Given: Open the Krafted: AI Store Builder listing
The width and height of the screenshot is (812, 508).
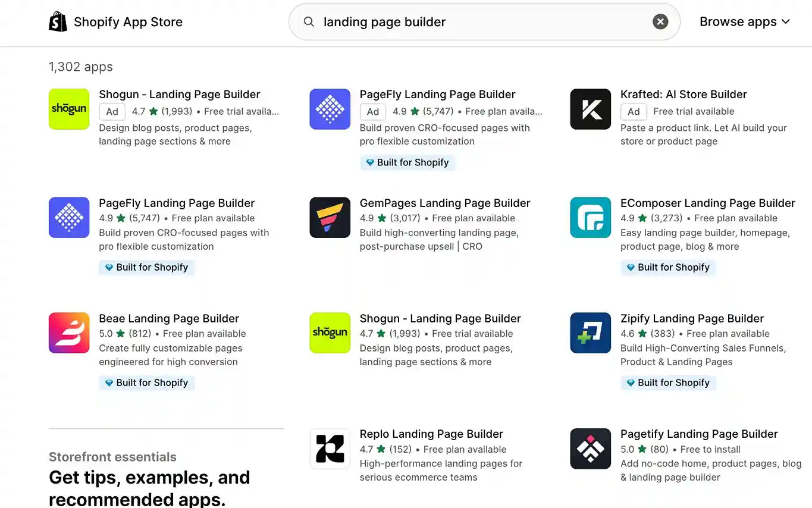Looking at the screenshot, I should (x=684, y=94).
